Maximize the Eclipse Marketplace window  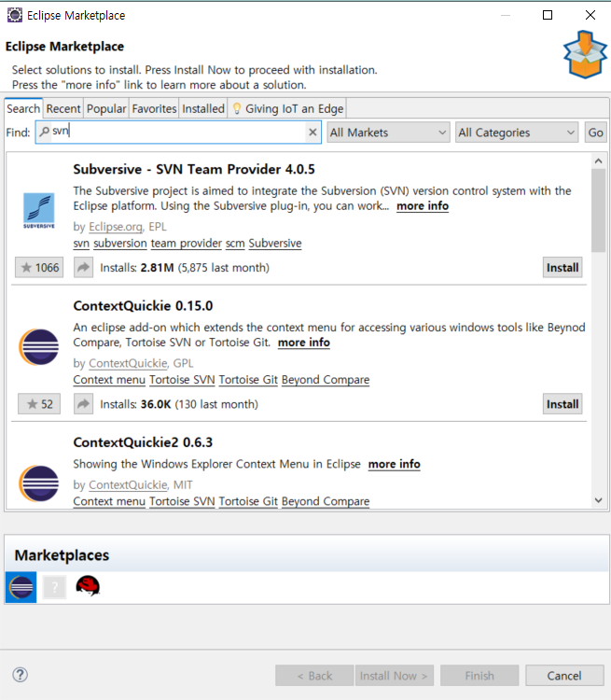(x=548, y=15)
